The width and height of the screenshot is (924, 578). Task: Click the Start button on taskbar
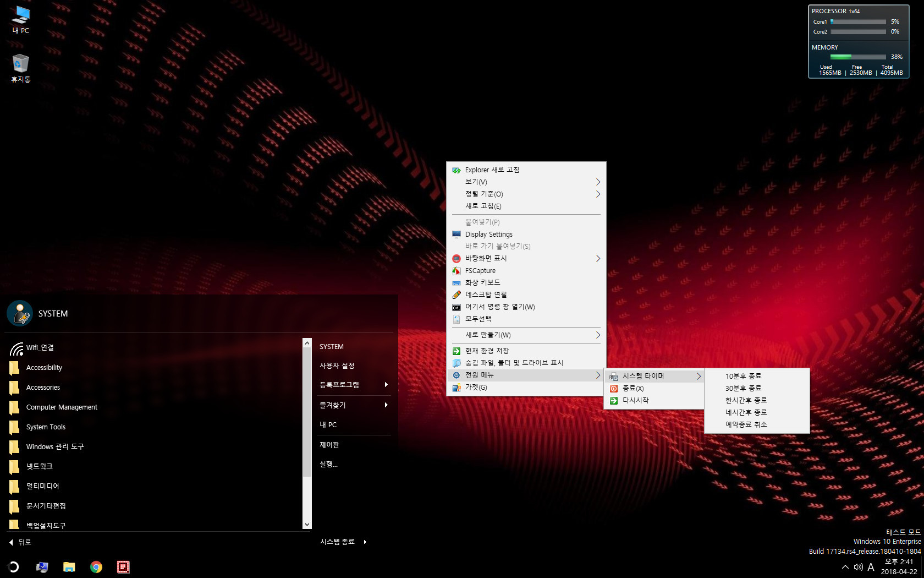coord(14,566)
